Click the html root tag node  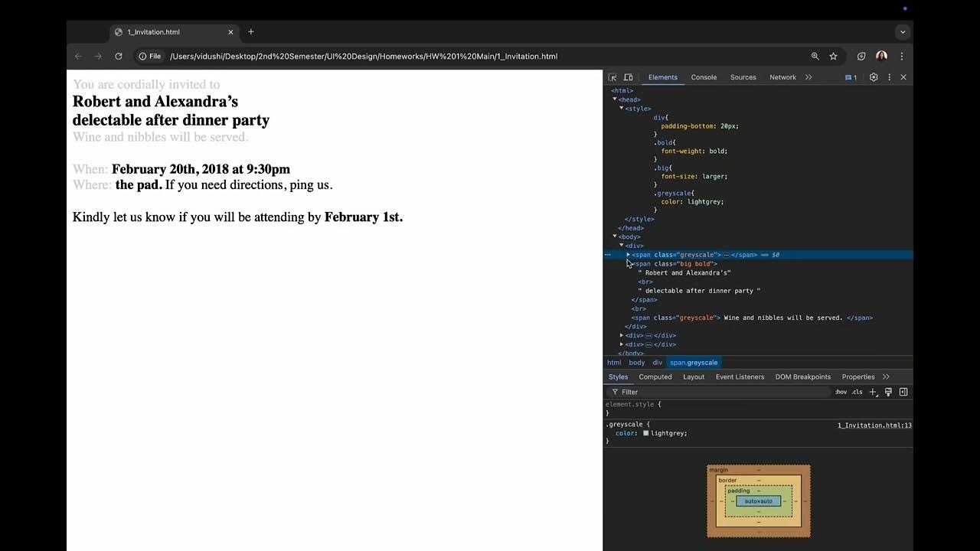pyautogui.click(x=622, y=90)
